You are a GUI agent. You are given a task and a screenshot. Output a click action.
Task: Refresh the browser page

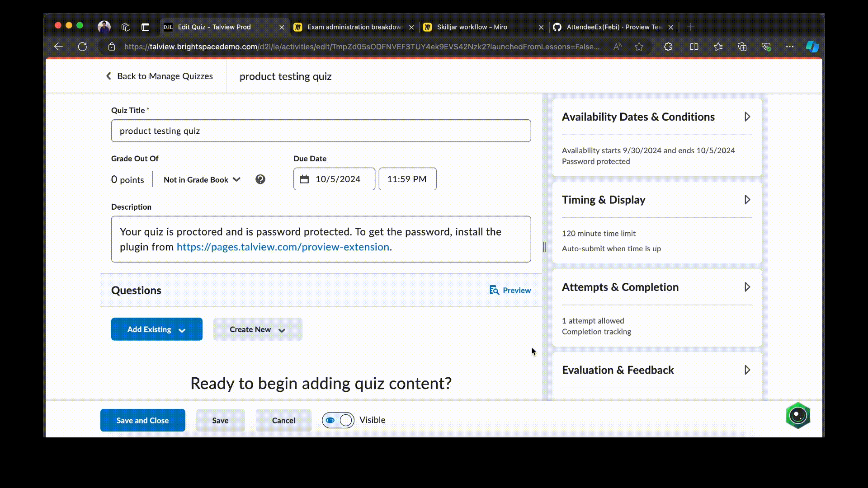(x=82, y=47)
